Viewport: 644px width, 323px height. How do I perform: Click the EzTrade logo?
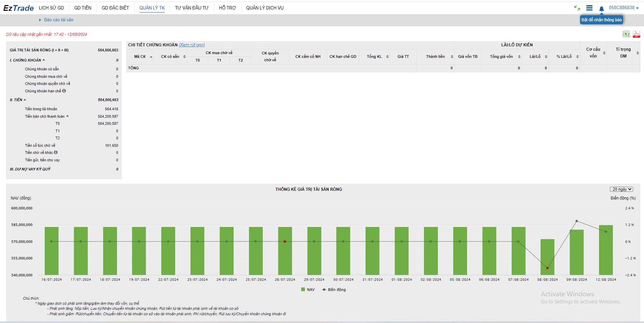click(19, 8)
